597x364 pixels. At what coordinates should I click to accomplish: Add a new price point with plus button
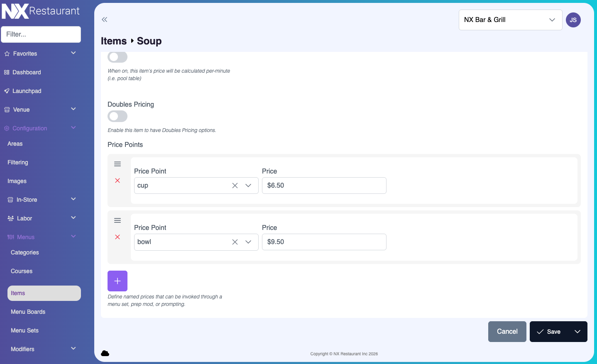(x=117, y=281)
